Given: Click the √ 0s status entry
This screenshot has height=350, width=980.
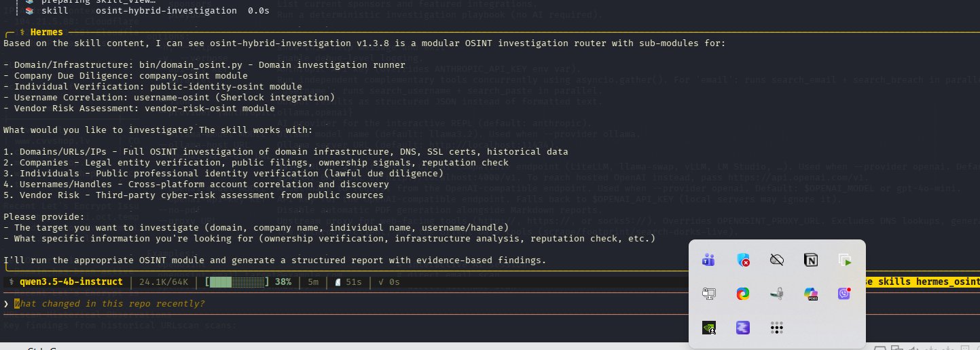Looking at the screenshot, I should point(389,281).
